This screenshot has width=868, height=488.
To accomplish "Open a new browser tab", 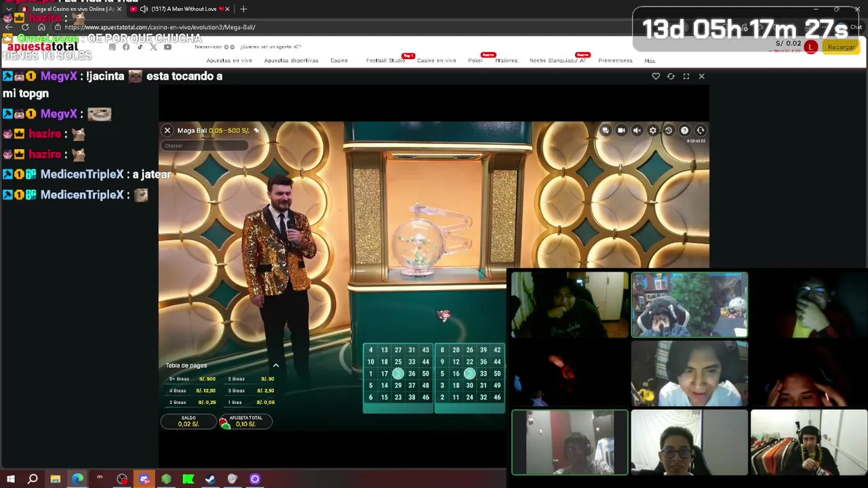I will click(x=243, y=9).
